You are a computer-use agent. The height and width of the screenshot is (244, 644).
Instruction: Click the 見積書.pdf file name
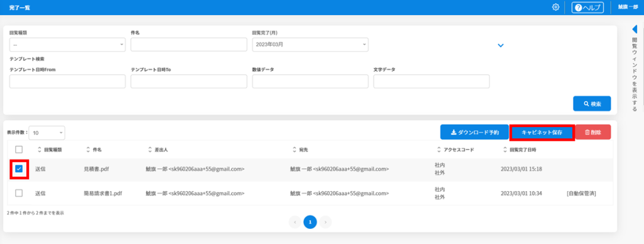[96, 169]
